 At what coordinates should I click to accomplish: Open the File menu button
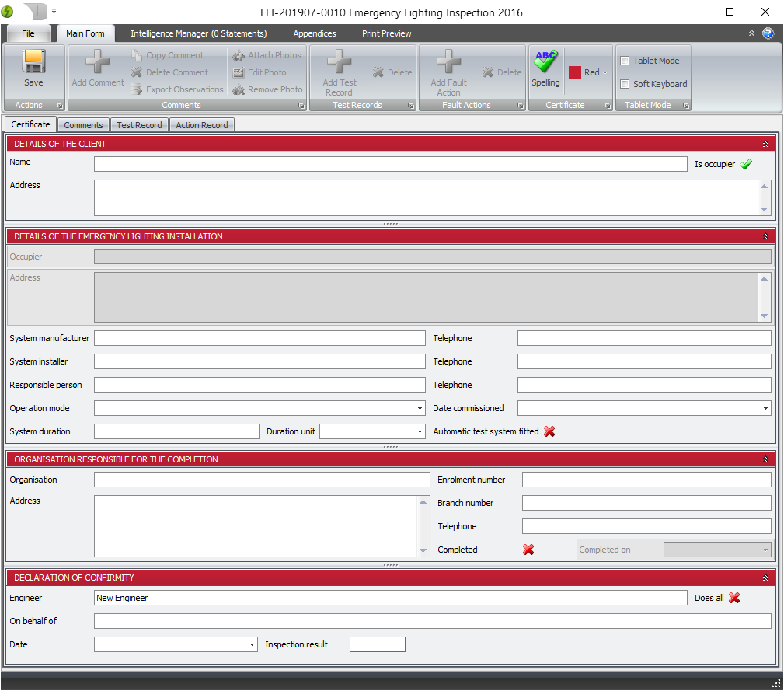tap(29, 33)
